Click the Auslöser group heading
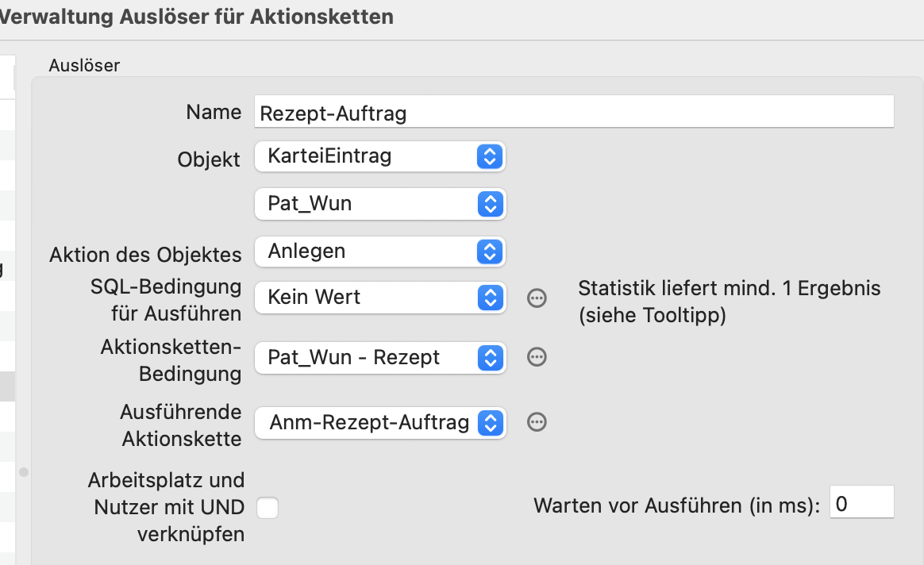 84,65
